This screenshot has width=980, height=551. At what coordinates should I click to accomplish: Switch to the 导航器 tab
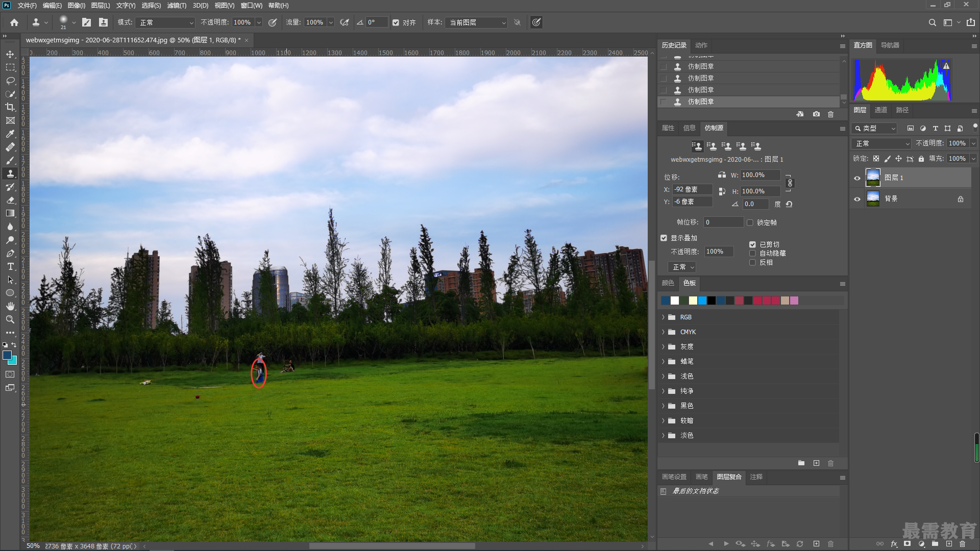tap(890, 45)
